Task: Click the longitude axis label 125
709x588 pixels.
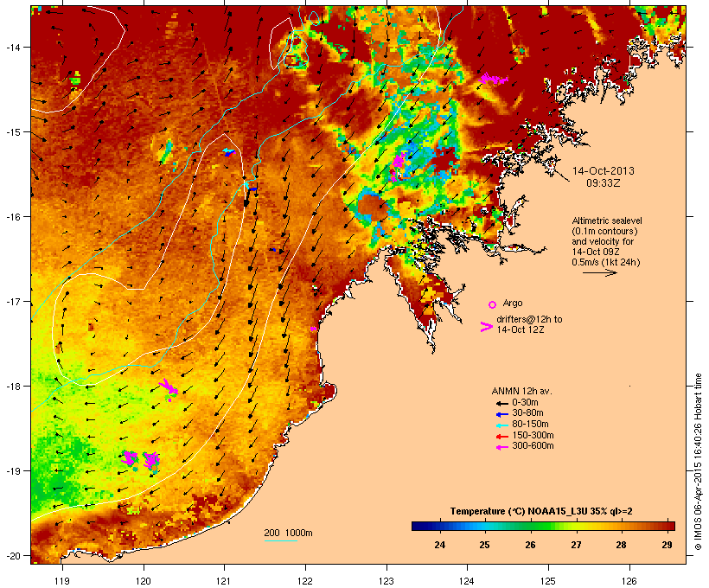Action: point(548,581)
